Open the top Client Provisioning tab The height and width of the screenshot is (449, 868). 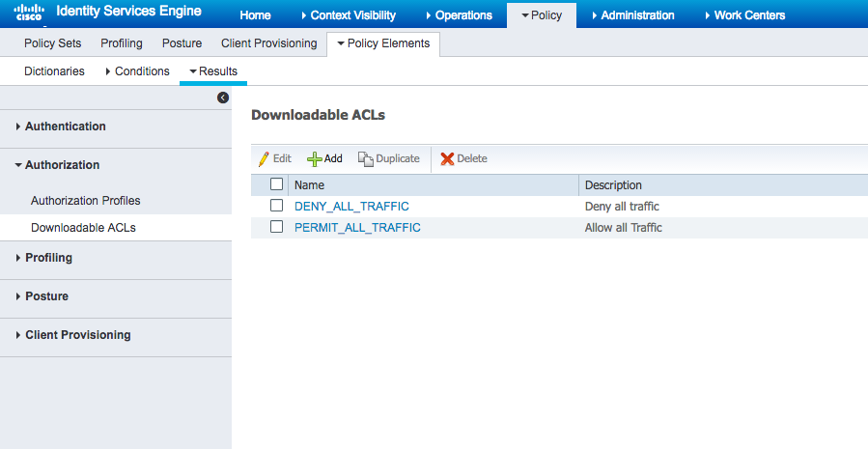tap(269, 43)
